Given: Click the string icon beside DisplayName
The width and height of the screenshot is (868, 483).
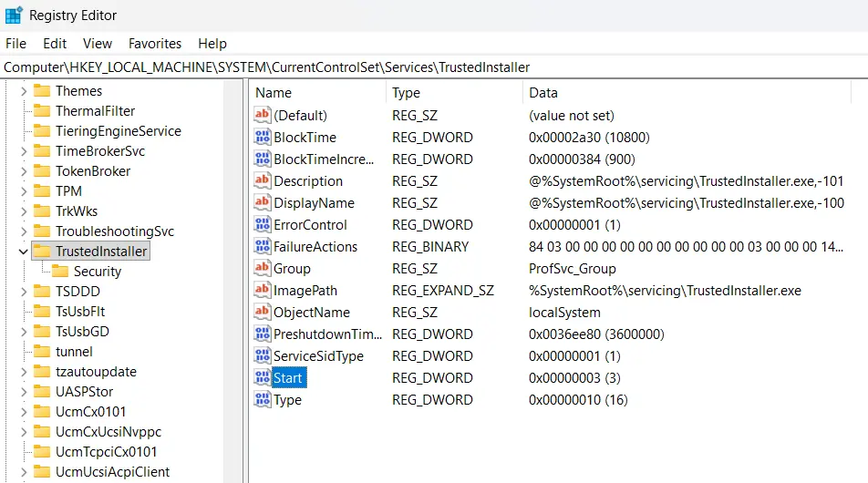Looking at the screenshot, I should coord(263,202).
